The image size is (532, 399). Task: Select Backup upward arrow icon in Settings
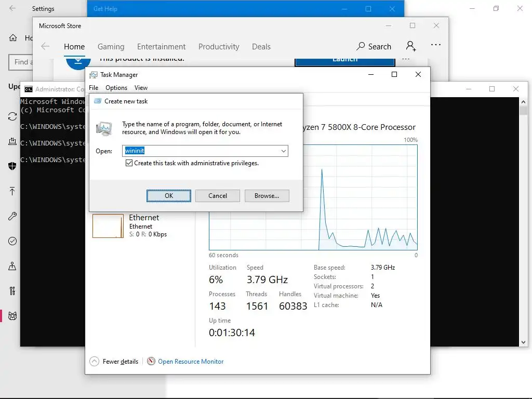12,191
